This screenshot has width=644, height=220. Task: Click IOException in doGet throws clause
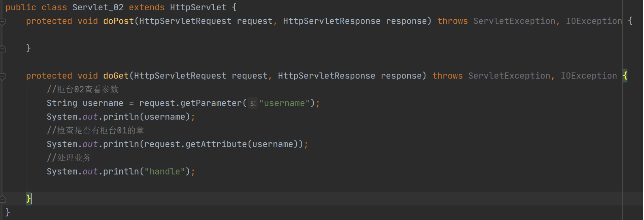[x=589, y=76]
